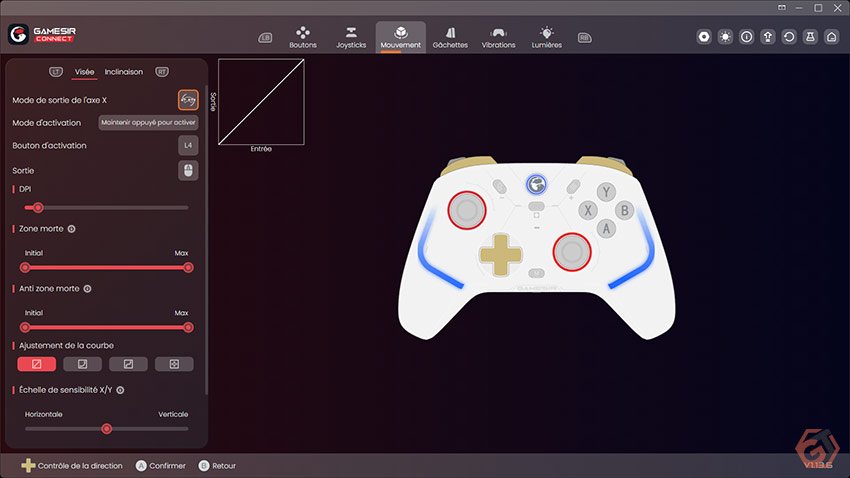Image resolution: width=850 pixels, height=478 pixels.
Task: Click the Zone morte Max slider handle
Action: (188, 267)
